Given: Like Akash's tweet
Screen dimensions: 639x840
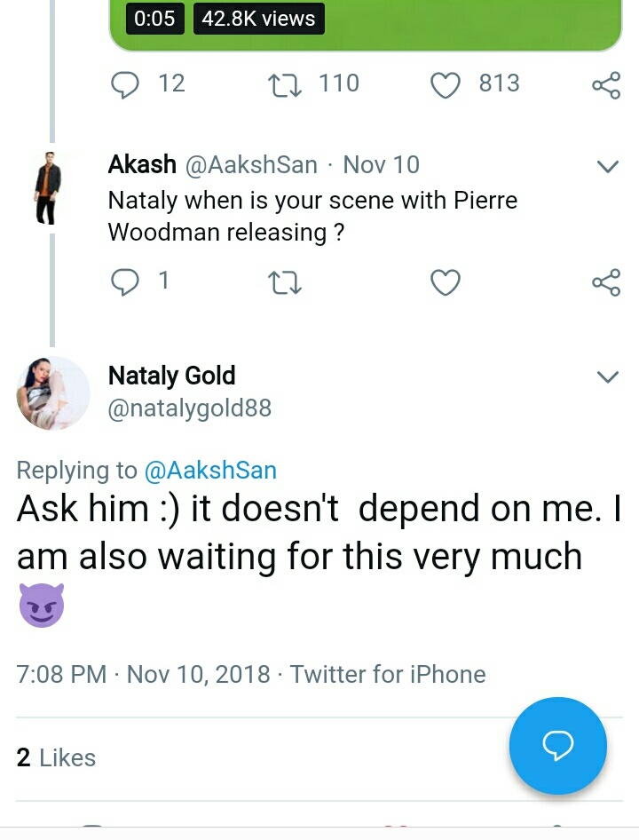Looking at the screenshot, I should point(445,282).
